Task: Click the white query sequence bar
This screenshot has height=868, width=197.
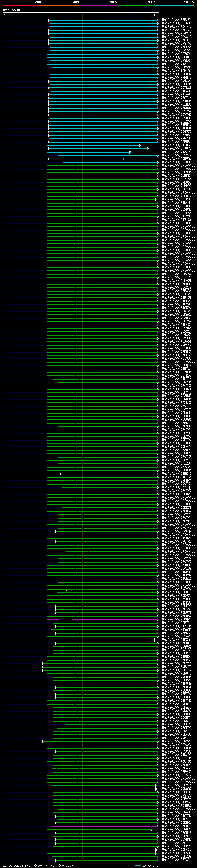Action: [x=81, y=12]
